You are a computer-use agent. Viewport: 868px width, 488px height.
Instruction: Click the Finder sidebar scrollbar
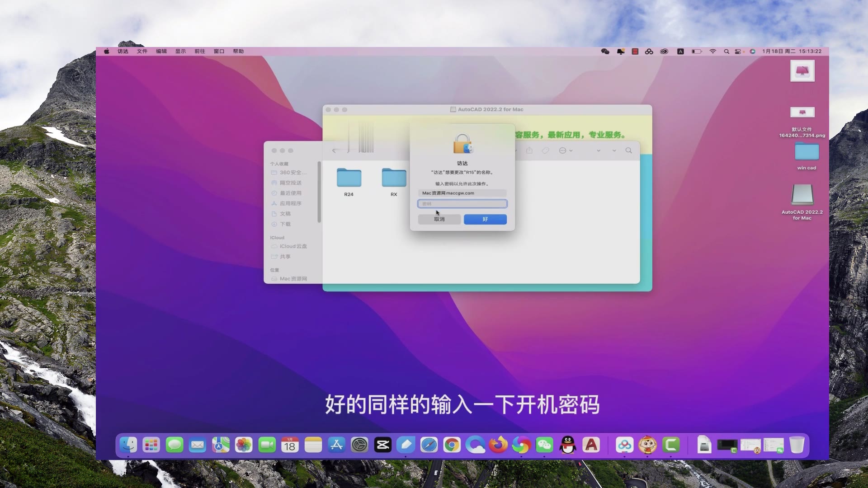(319, 192)
